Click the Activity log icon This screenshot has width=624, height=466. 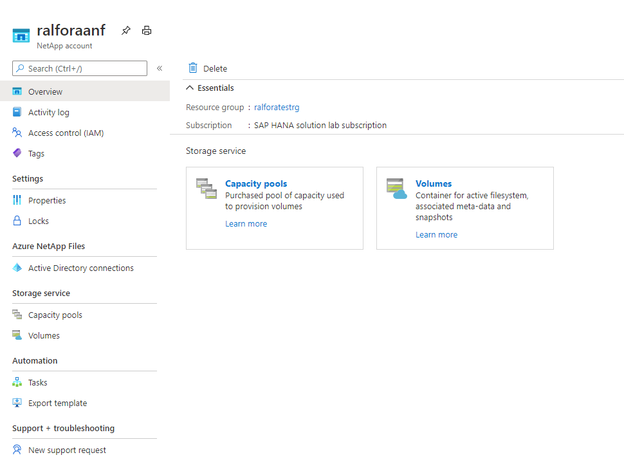point(17,112)
